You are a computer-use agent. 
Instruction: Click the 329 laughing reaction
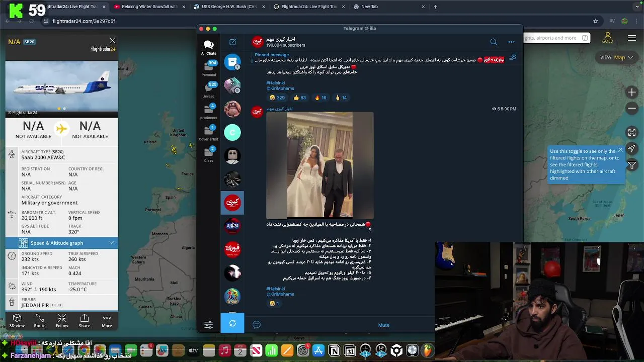click(277, 98)
